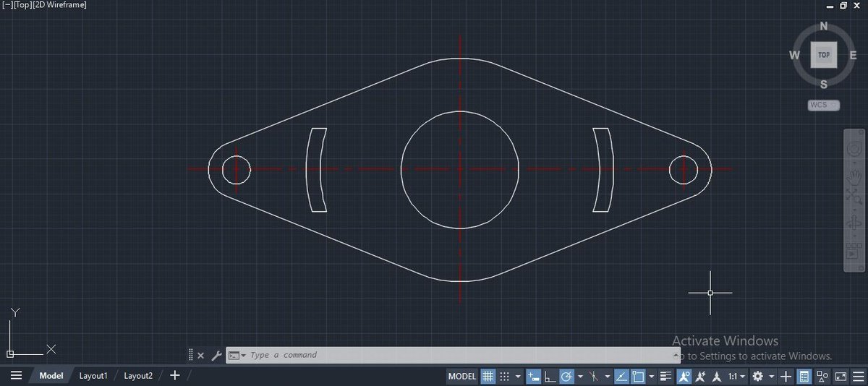Viewport: 868px width, 386px height.
Task: Click the Clean Screen icon
Action: point(841,376)
